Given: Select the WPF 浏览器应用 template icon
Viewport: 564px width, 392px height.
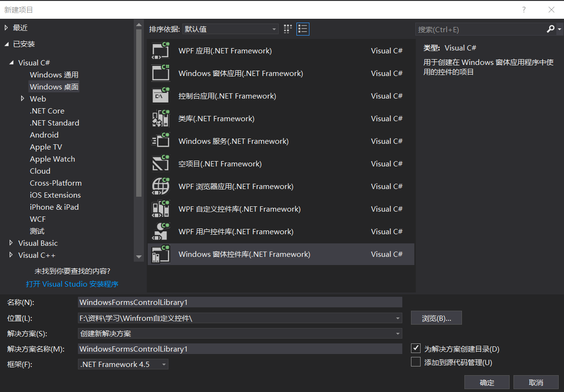Looking at the screenshot, I should pyautogui.click(x=160, y=186).
